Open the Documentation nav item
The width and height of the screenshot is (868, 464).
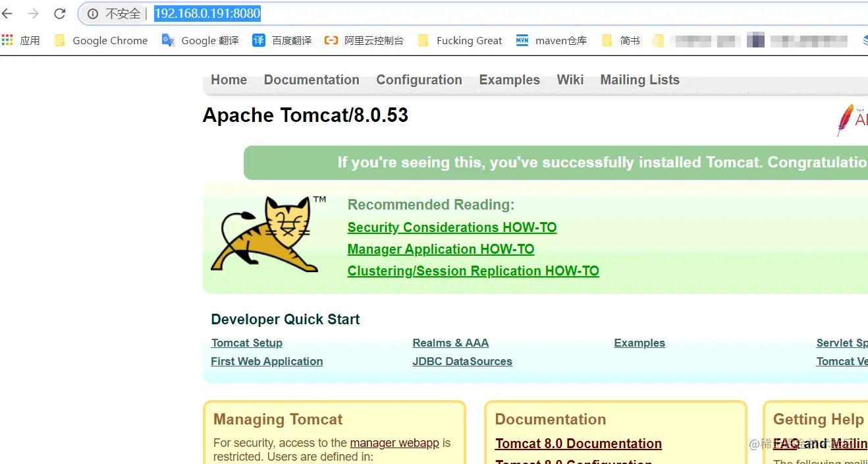tap(312, 80)
